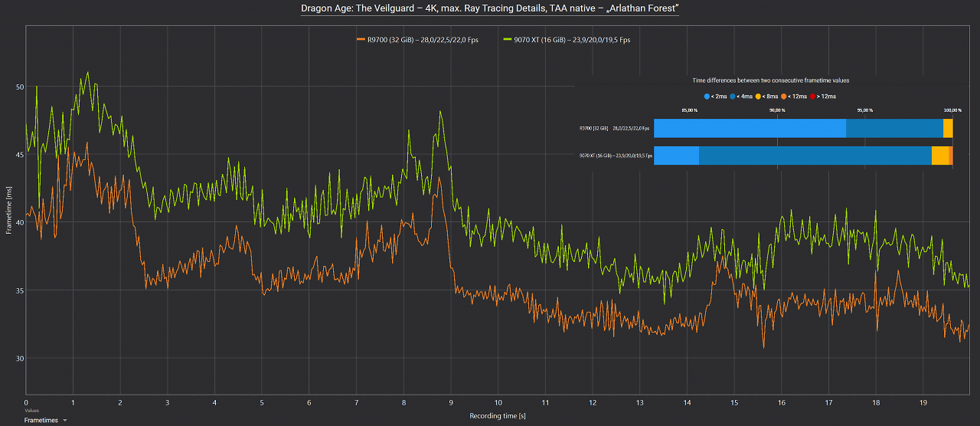The image size is (980, 426).
Task: Toggle the '< 2ms' legend item
Action: pos(716,97)
